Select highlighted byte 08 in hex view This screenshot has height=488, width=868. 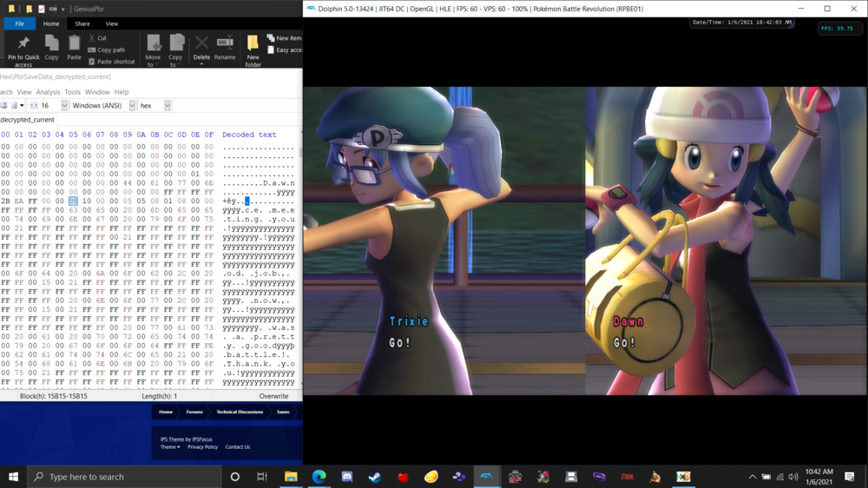coord(73,201)
